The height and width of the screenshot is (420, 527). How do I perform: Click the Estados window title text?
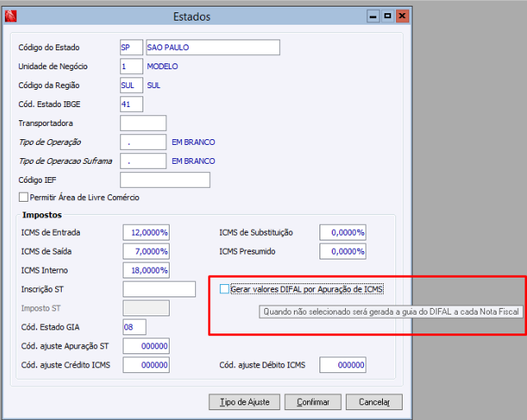192,16
